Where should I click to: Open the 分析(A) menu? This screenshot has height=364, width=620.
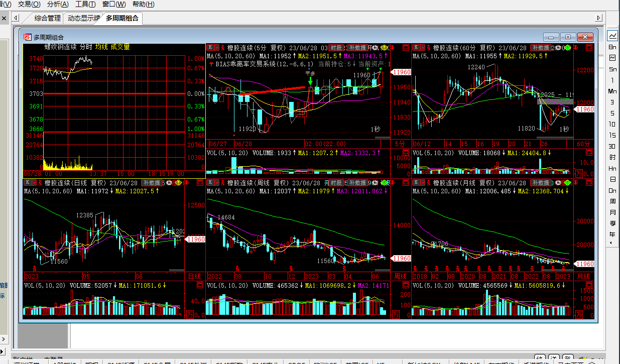click(58, 5)
